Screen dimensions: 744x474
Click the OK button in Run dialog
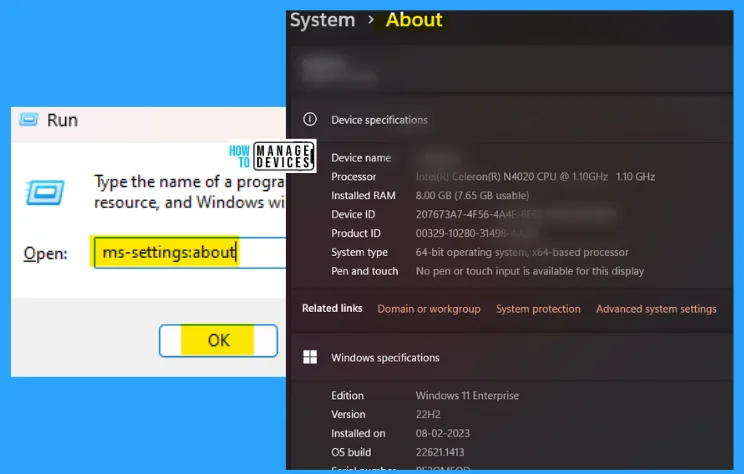click(x=218, y=340)
